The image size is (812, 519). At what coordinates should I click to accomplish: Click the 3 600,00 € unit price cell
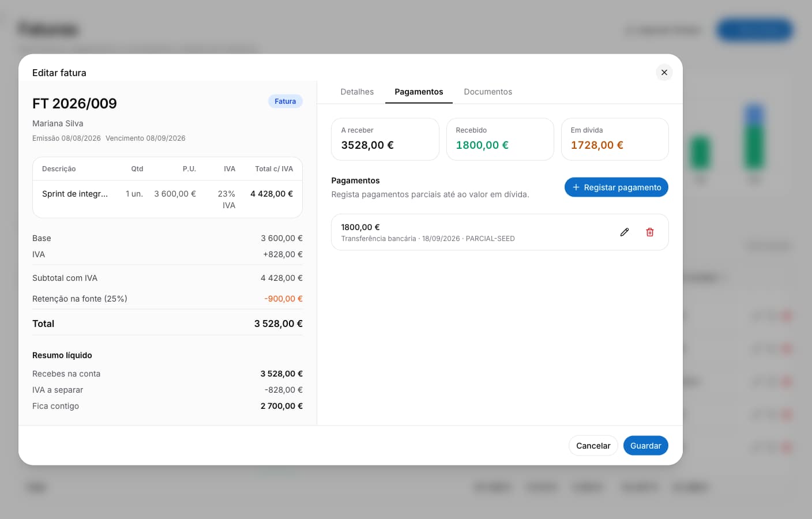click(175, 194)
